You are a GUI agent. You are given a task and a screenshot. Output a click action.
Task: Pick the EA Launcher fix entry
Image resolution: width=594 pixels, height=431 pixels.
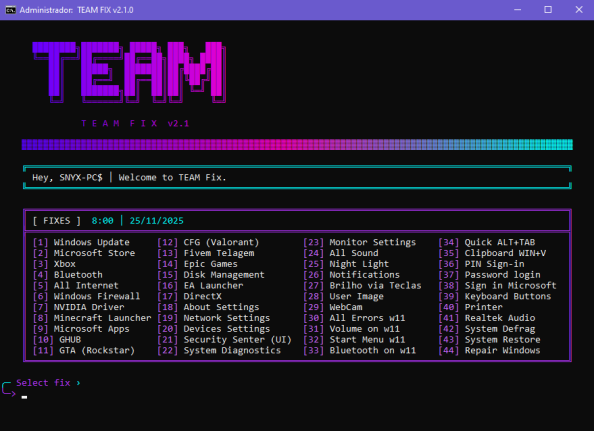tap(200, 286)
